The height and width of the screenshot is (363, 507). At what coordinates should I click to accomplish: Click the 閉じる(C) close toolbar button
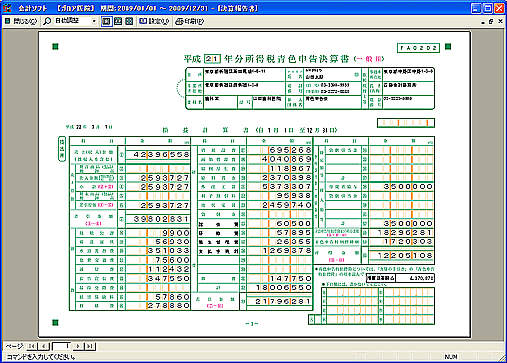pos(21,21)
